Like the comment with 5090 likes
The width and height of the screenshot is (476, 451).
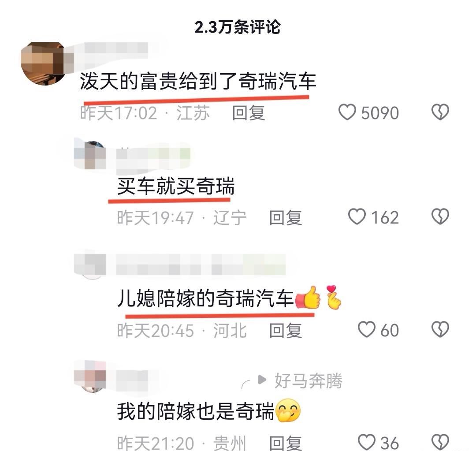(x=347, y=112)
